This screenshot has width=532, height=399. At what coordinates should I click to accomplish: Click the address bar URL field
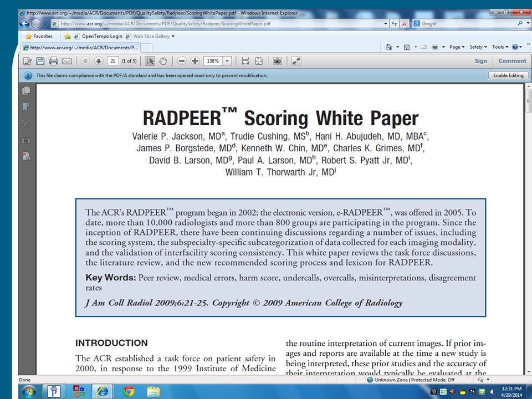tap(217, 24)
